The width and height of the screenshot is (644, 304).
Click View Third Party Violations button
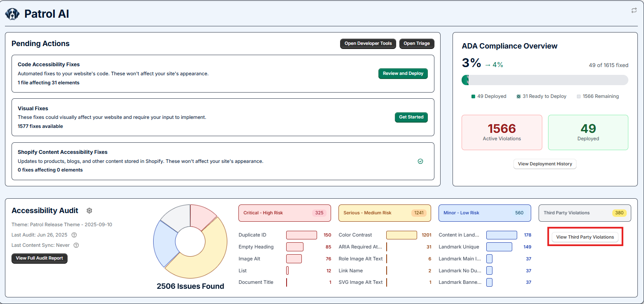(x=585, y=237)
